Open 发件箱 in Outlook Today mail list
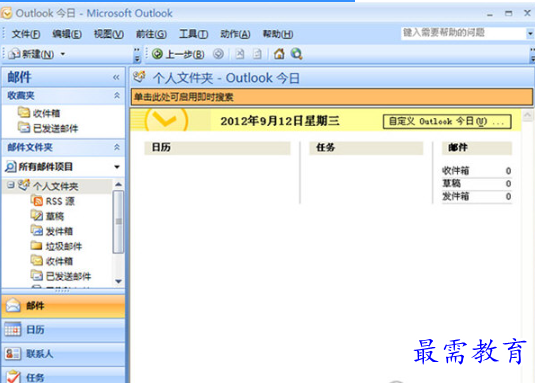 coord(456,196)
